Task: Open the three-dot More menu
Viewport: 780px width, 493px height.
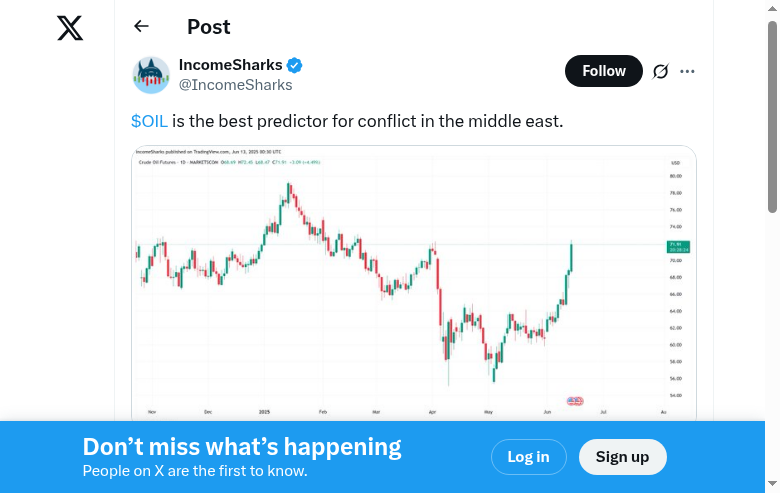Action: 687,71
